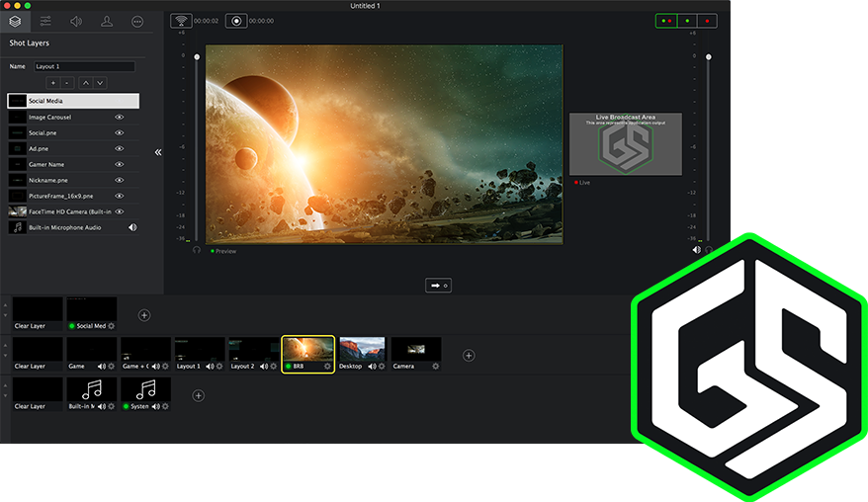868x502 pixels.
Task: Select the Layout 1 shot thumbnail
Action: 200,349
